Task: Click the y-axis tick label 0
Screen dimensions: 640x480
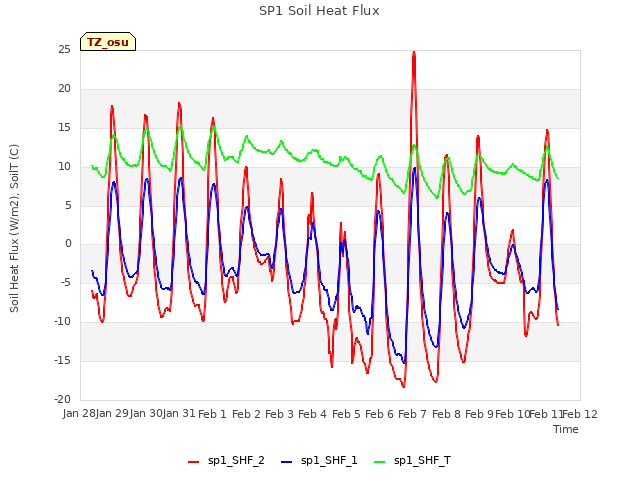Action: (68, 244)
